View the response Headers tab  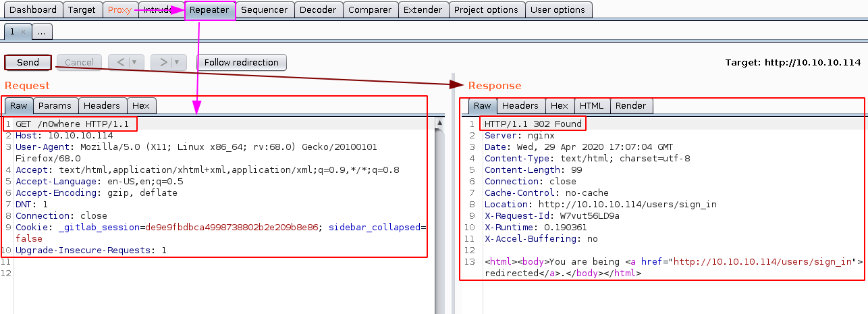point(520,105)
